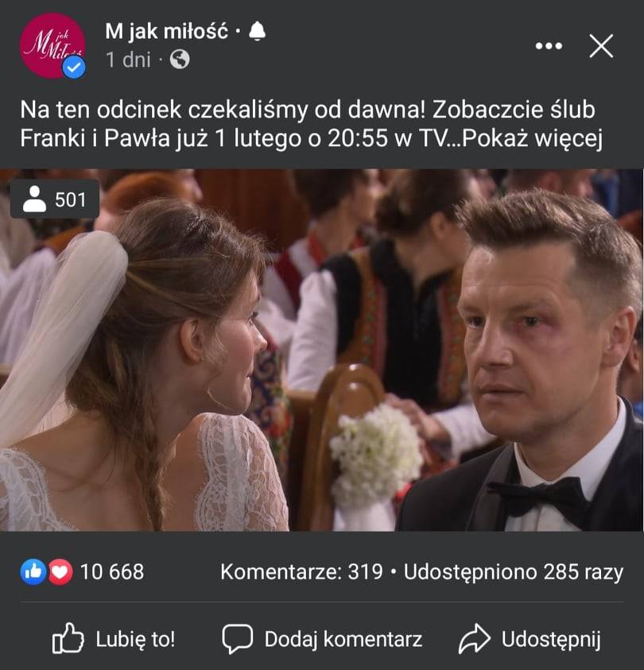Expand post text with Pokaż więcej
Image resolution: width=644 pixels, height=670 pixels.
(x=532, y=138)
